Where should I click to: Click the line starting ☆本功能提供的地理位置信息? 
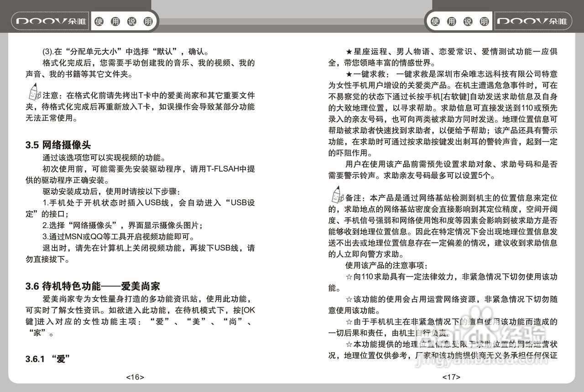(x=452, y=344)
